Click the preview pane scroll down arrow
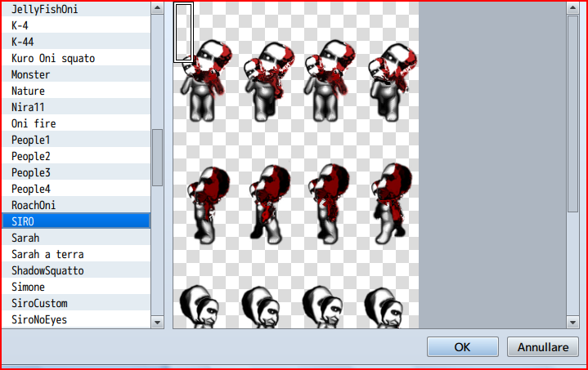 click(x=572, y=322)
